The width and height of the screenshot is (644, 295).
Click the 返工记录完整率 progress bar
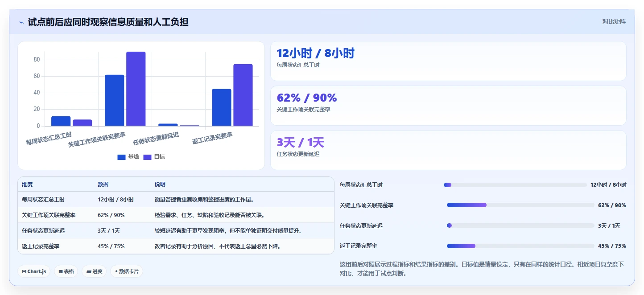520,246
